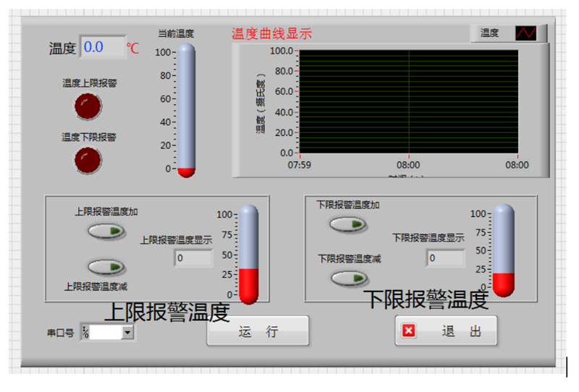Click the large 上限报警温度 caption
Viewport: 579px width, 392px height.
point(167,312)
